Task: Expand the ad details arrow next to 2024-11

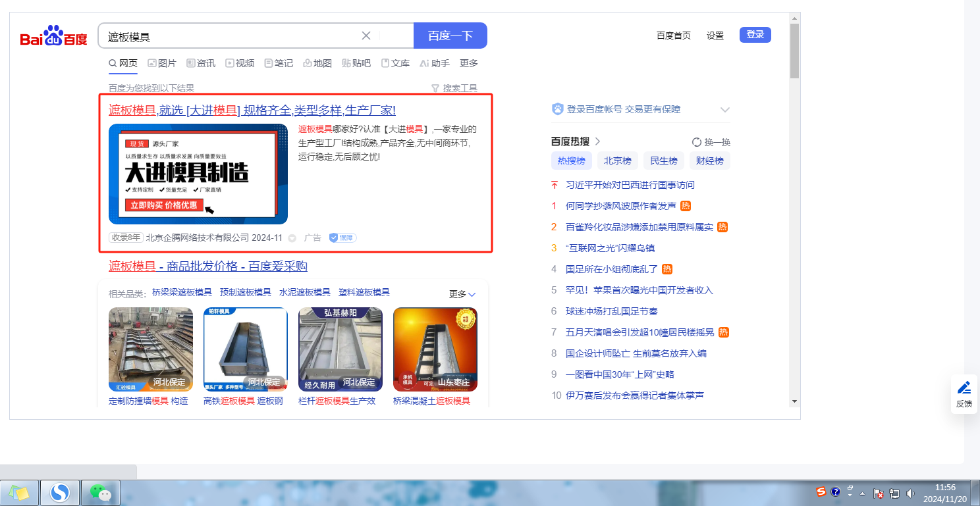Action: pyautogui.click(x=292, y=238)
